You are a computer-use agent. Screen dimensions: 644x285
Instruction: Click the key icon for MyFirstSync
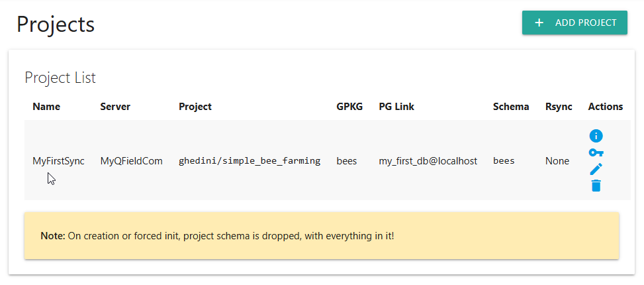596,152
